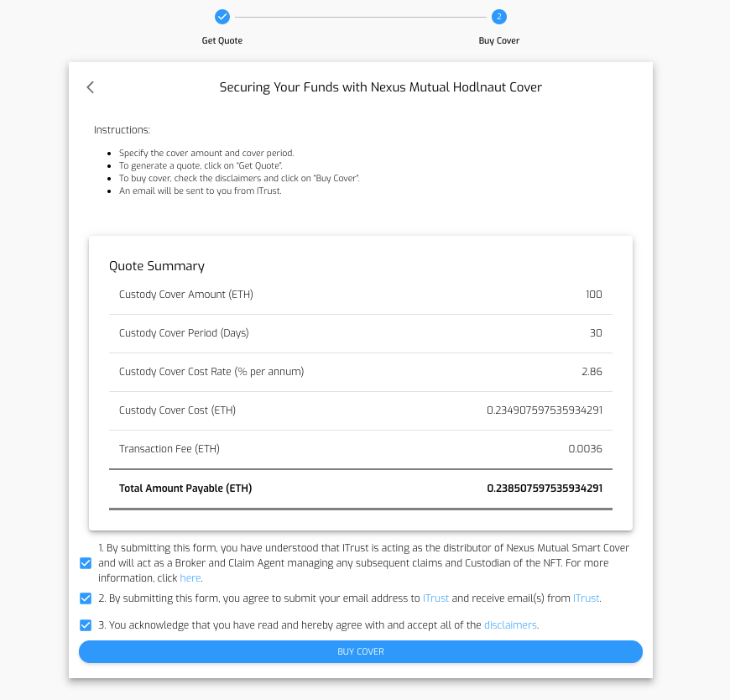The height and width of the screenshot is (700, 730).
Task: Open the first ITrust link in clause 2
Action: [x=435, y=598]
